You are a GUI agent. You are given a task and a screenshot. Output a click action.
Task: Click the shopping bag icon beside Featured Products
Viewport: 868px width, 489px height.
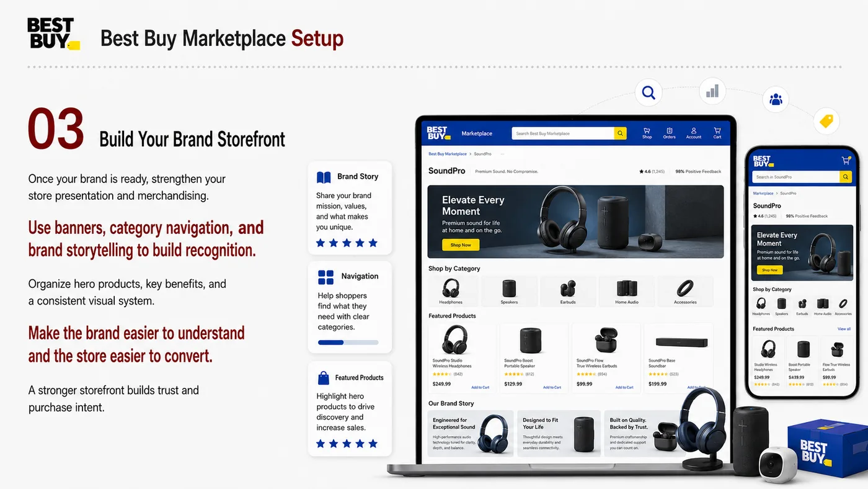coord(323,377)
